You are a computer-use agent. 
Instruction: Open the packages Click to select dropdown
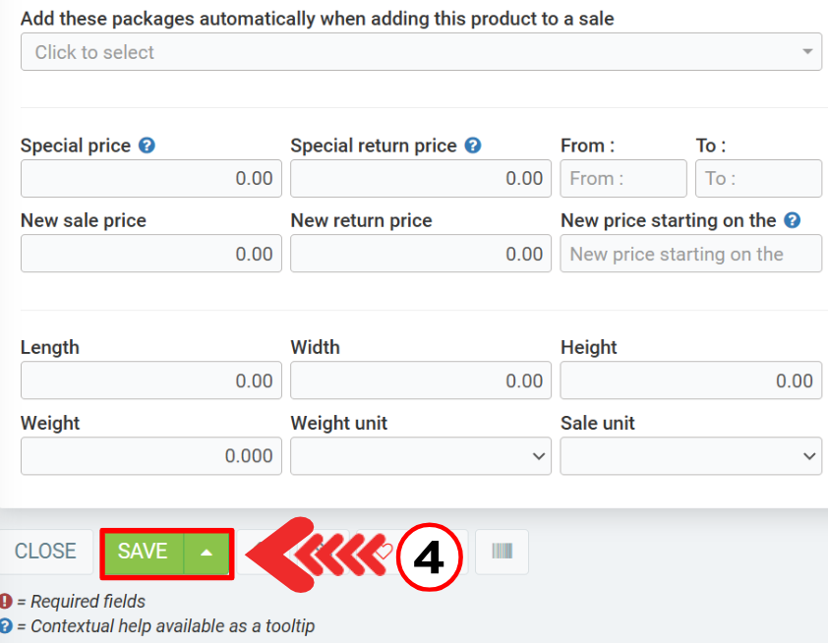tap(421, 52)
